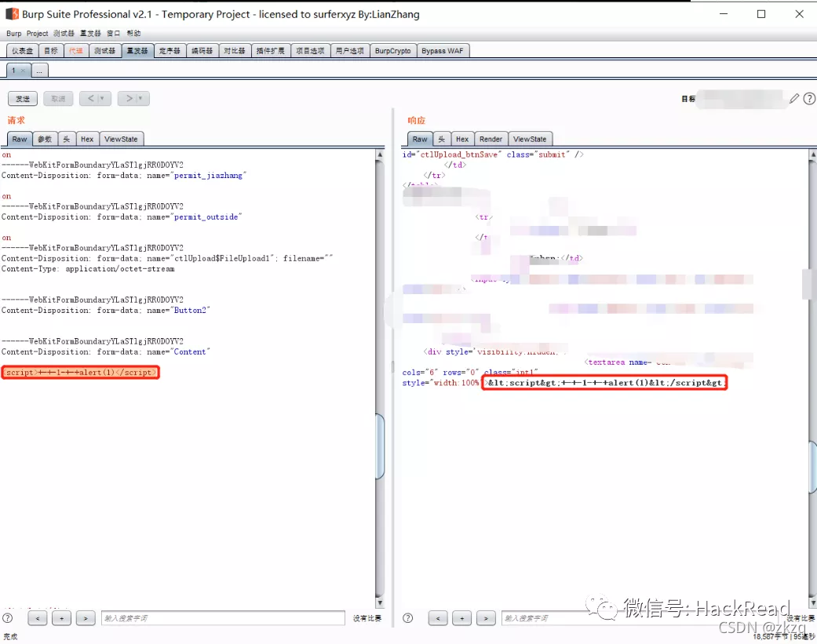817x644 pixels.
Task: Open the 重发器 menu in menu bar
Action: click(x=90, y=33)
